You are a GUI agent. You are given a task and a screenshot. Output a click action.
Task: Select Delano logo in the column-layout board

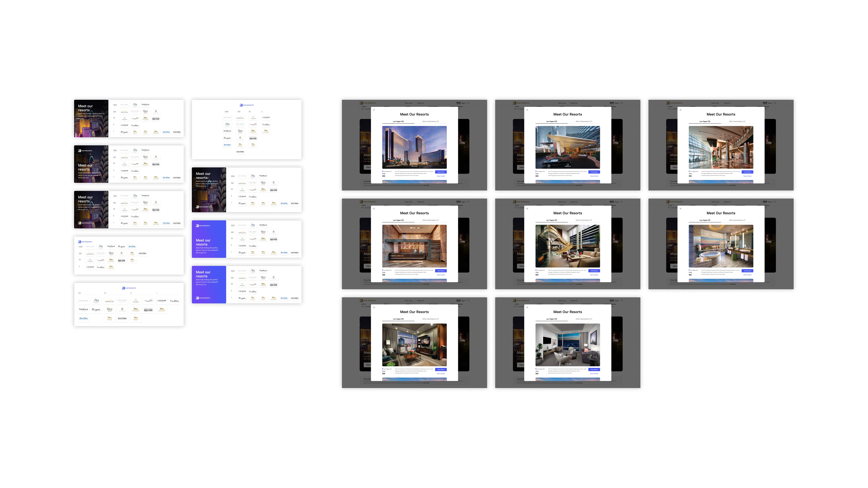point(240,125)
